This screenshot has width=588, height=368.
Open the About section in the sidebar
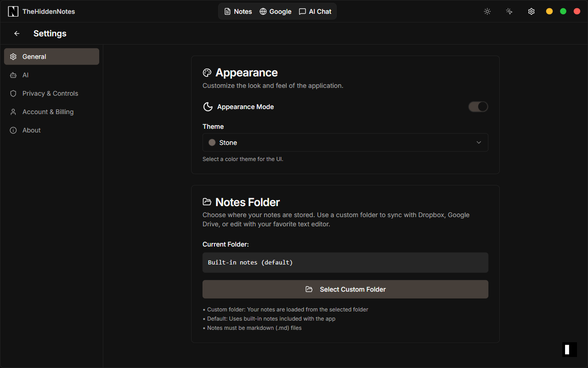(31, 130)
